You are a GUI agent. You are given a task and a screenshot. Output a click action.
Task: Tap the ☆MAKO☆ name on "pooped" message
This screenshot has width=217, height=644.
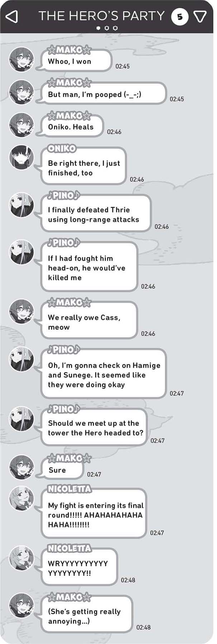(x=69, y=83)
